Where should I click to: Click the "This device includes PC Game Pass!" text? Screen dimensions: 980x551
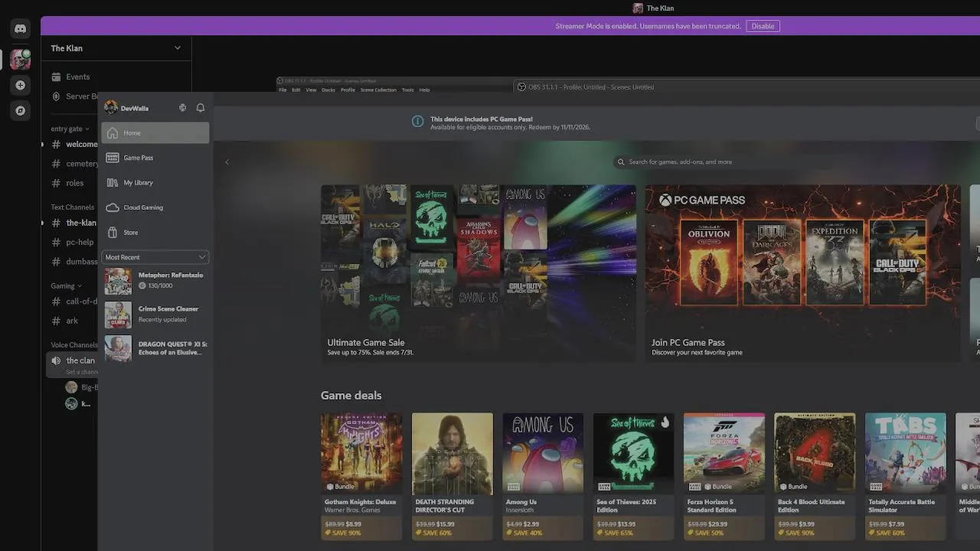pyautogui.click(x=482, y=119)
